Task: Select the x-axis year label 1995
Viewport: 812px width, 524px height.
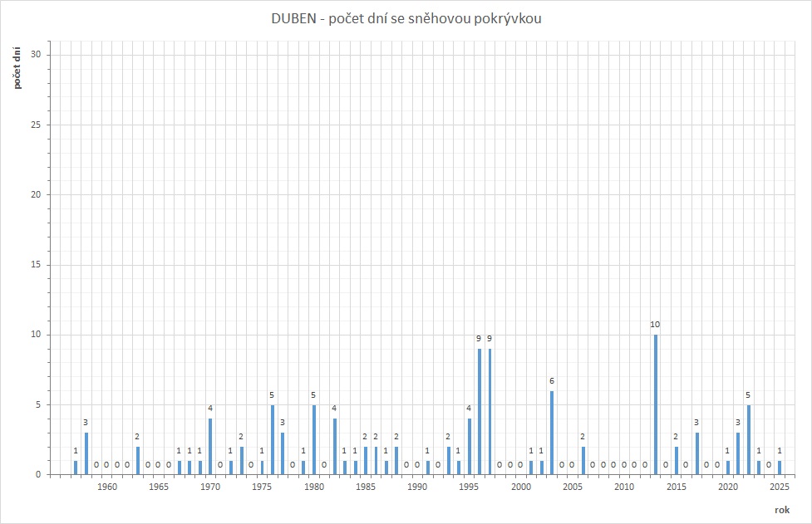Action: coord(469,487)
